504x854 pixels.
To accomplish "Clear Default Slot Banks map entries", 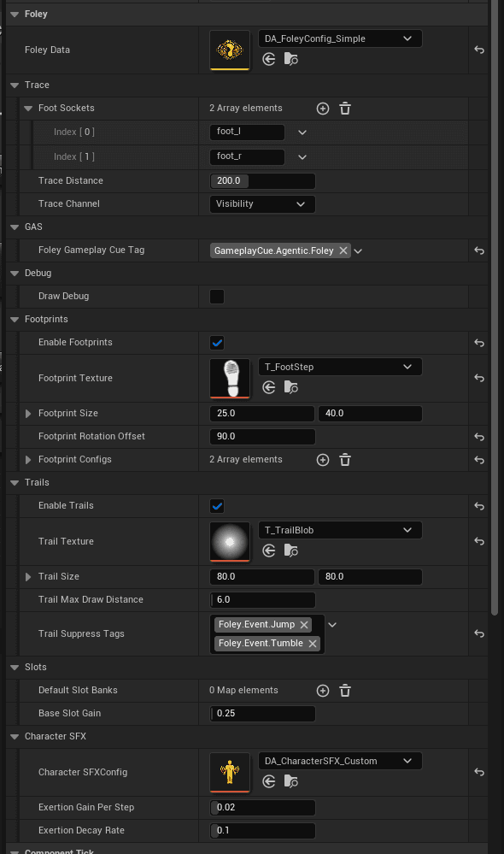I will pos(345,691).
